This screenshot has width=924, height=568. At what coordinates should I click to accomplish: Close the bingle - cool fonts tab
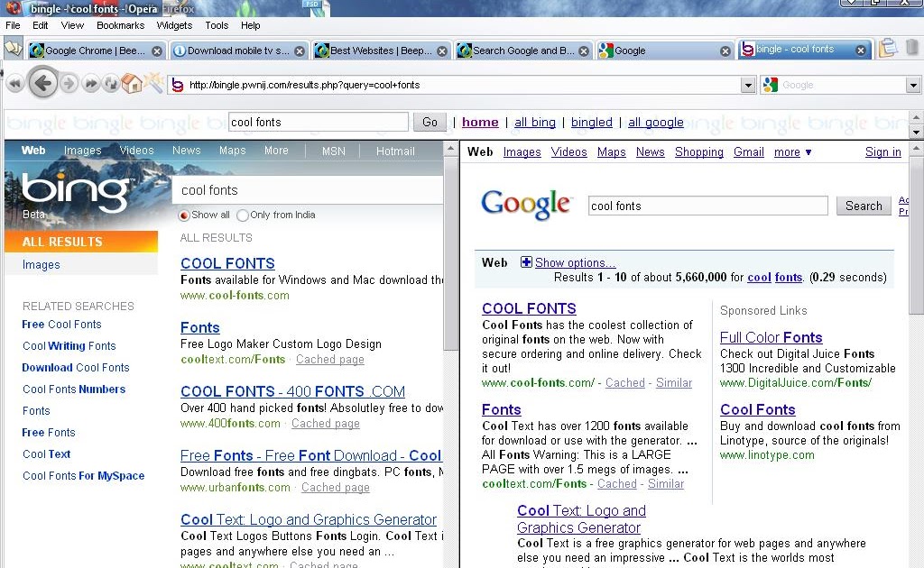click(x=861, y=50)
